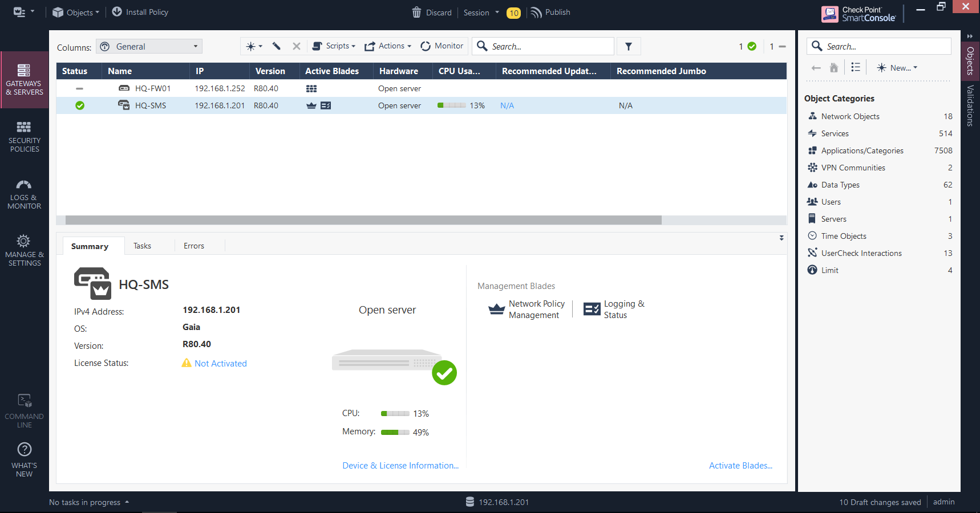Sort by Name column header
The image size is (980, 513).
point(145,71)
